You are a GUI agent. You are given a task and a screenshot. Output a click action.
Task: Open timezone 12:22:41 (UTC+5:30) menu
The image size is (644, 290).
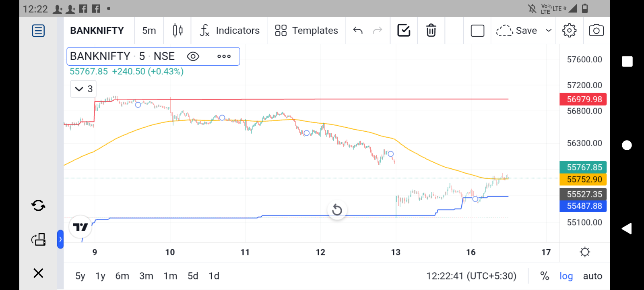pos(471,276)
